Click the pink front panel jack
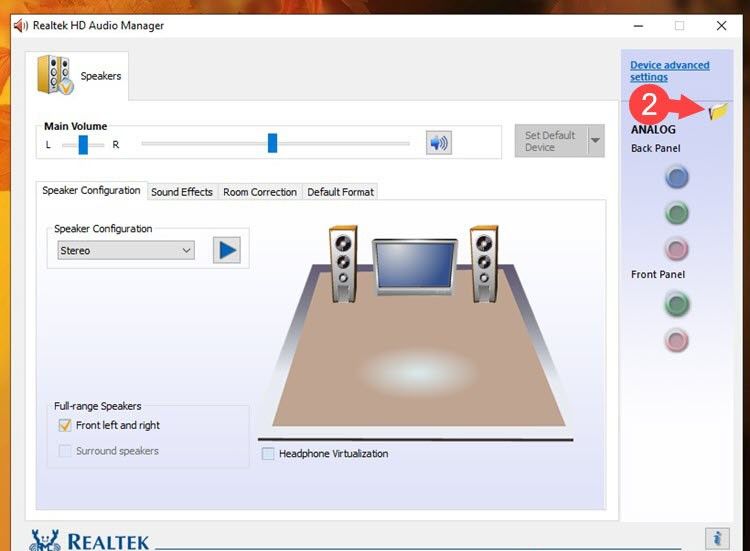 tap(676, 341)
